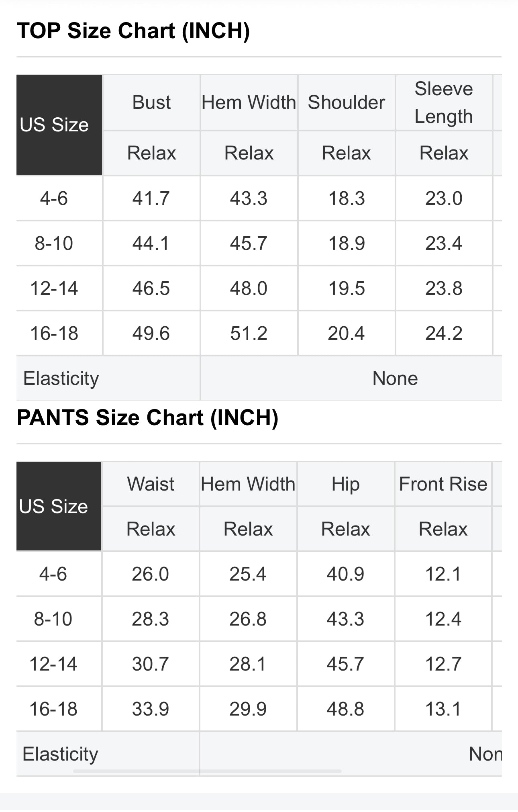Viewport: 518px width, 812px height.
Task: Select the 33.9 waist measurement cell
Action: [x=151, y=709]
